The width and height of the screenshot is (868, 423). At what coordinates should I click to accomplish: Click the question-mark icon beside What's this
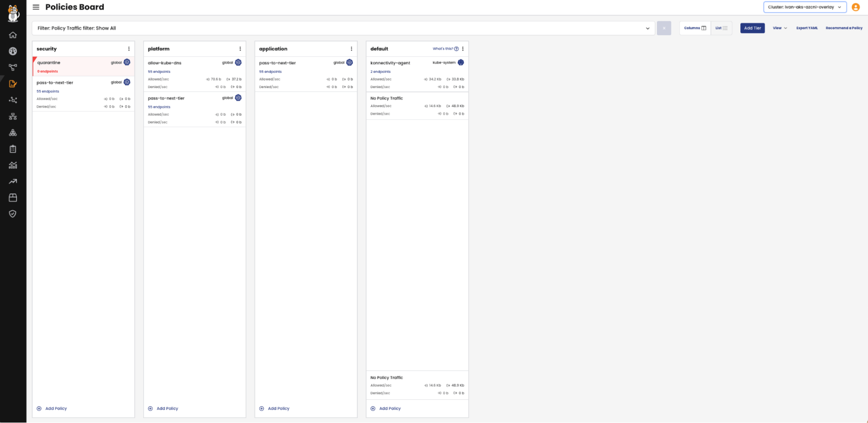click(456, 49)
